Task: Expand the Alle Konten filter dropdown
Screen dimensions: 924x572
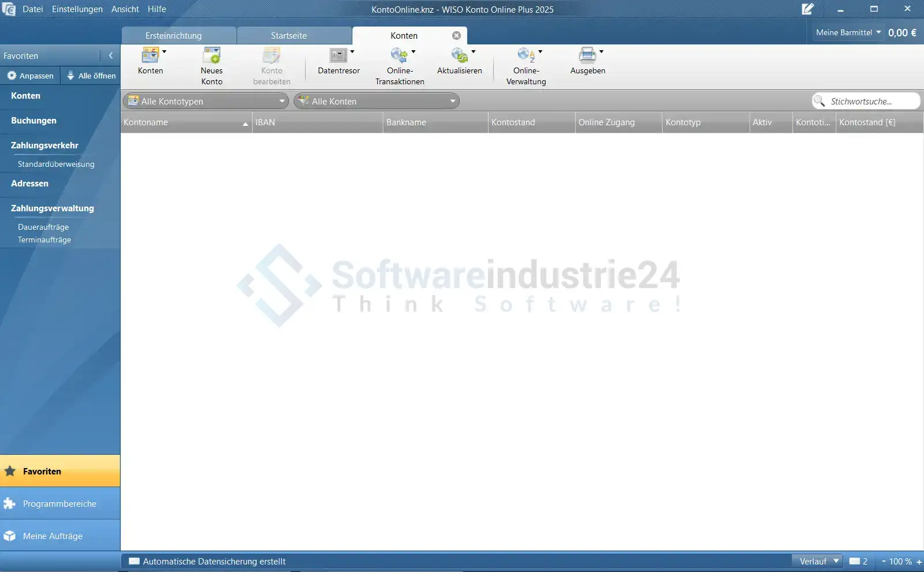Action: (x=377, y=102)
